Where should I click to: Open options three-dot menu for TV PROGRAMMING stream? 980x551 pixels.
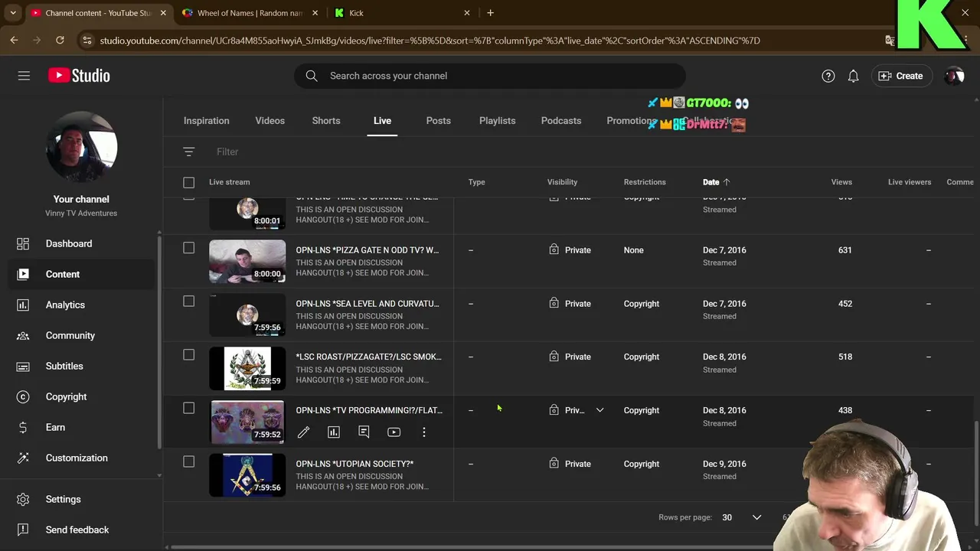click(423, 432)
